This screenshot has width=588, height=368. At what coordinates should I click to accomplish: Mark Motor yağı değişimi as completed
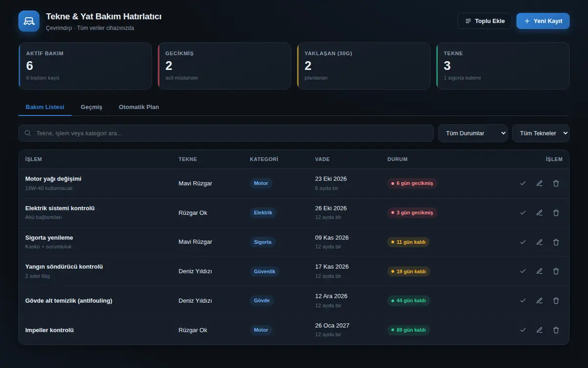[x=523, y=184]
